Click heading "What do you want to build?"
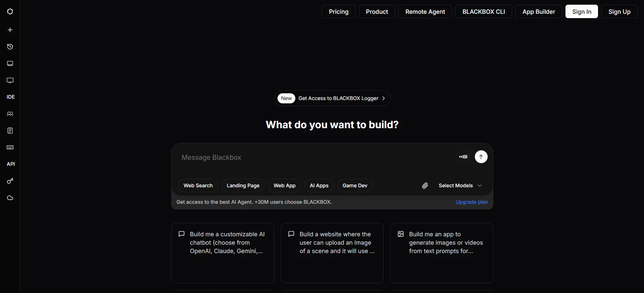The height and width of the screenshot is (293, 644). [332, 125]
